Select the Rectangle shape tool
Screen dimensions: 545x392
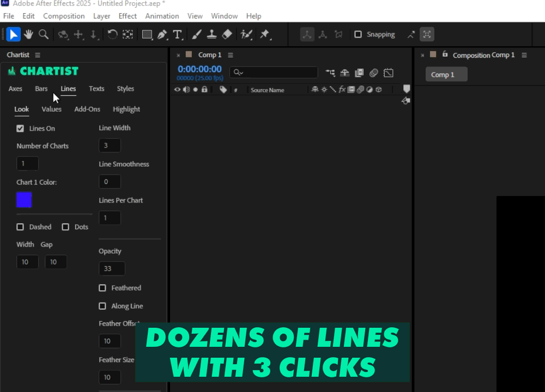(147, 34)
